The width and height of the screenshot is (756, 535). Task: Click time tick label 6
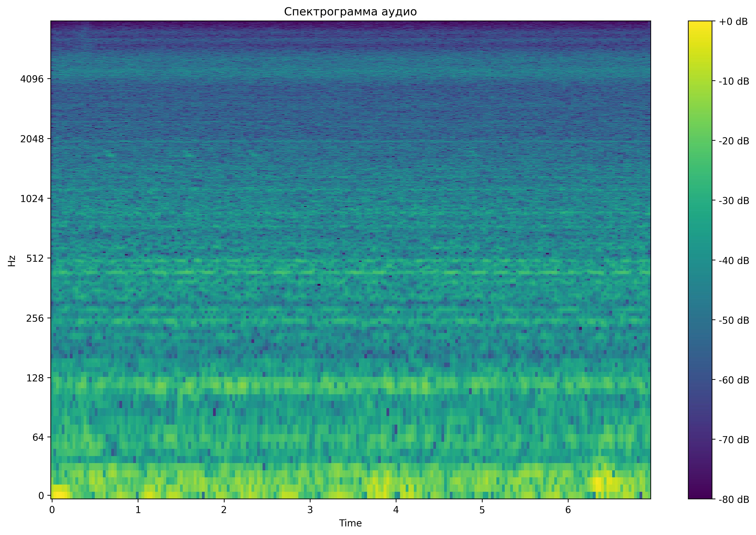point(568,510)
